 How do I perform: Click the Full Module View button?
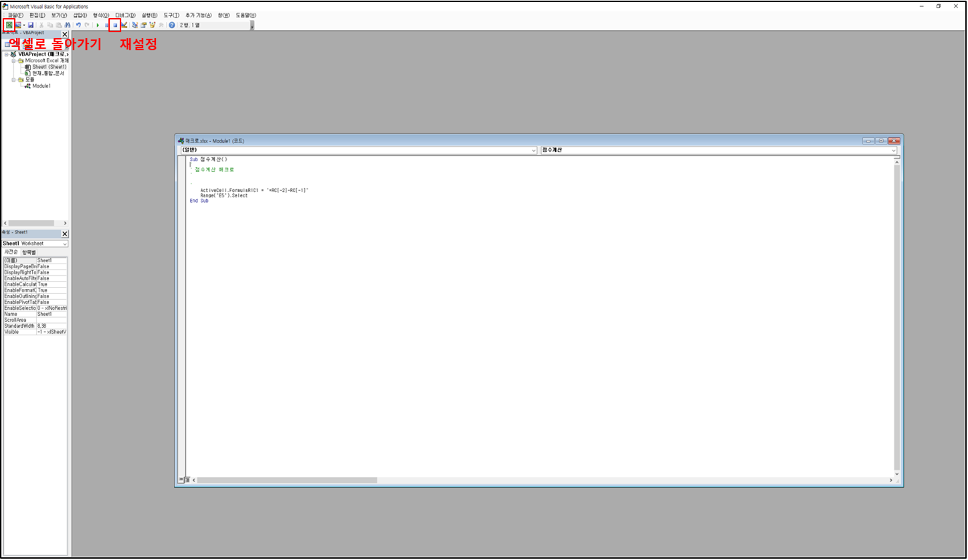(187, 480)
